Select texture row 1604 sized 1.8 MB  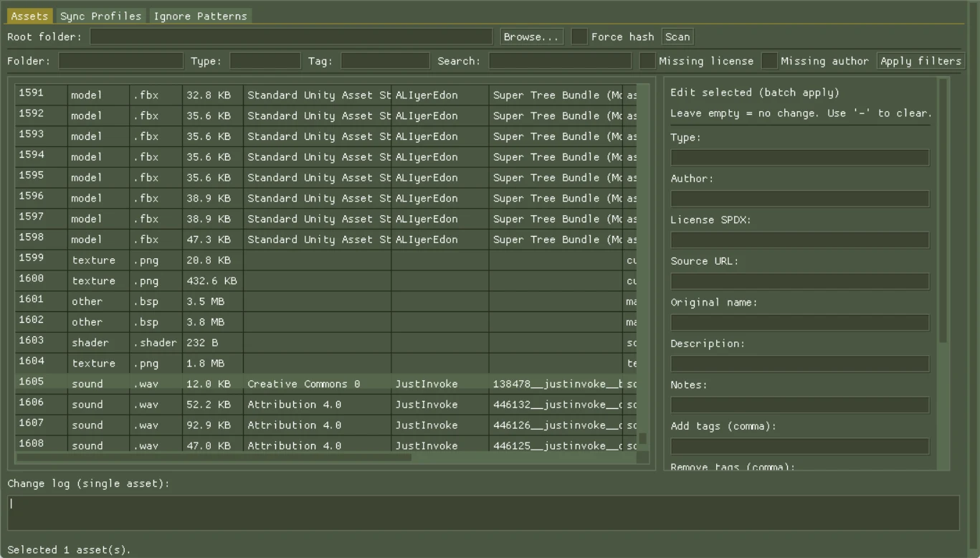tap(326, 363)
